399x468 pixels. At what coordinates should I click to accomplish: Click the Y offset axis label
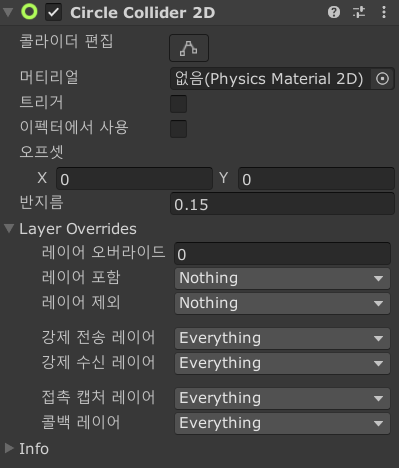(224, 178)
